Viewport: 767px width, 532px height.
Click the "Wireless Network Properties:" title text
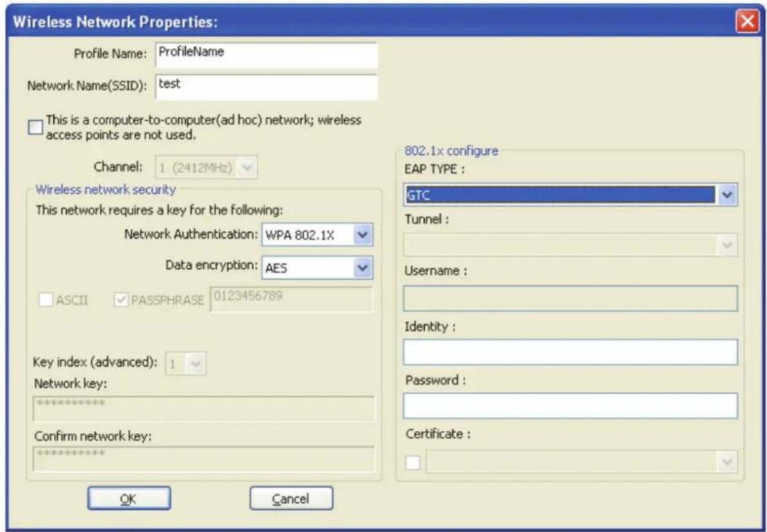(x=115, y=23)
